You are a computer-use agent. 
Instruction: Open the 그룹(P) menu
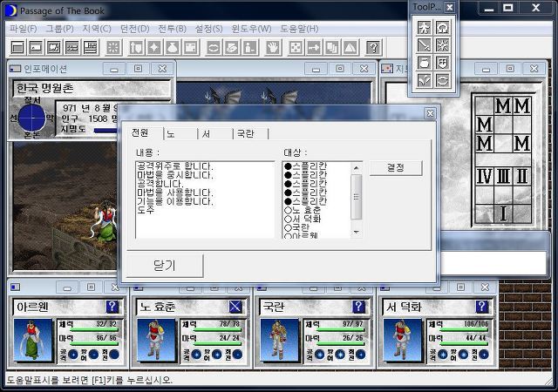click(x=60, y=29)
